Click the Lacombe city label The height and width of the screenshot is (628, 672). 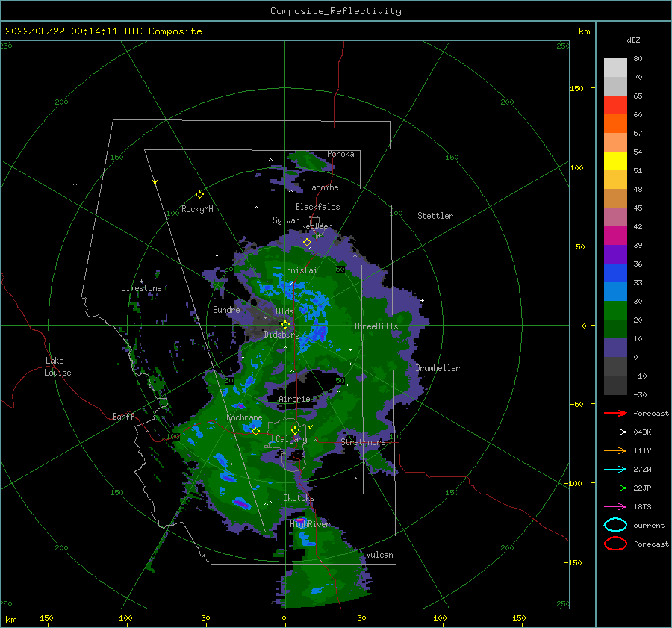[x=323, y=187]
